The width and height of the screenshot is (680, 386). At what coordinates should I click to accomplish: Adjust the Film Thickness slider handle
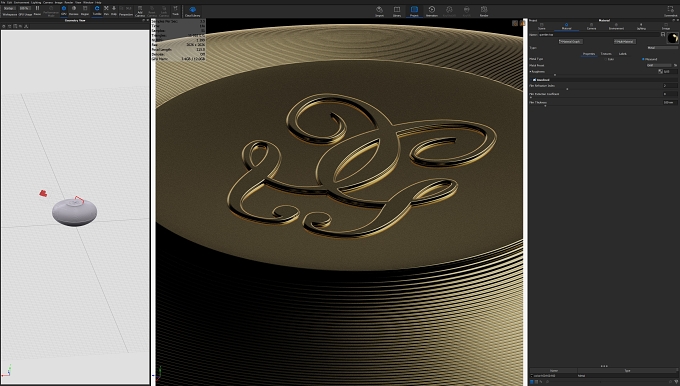pos(545,106)
